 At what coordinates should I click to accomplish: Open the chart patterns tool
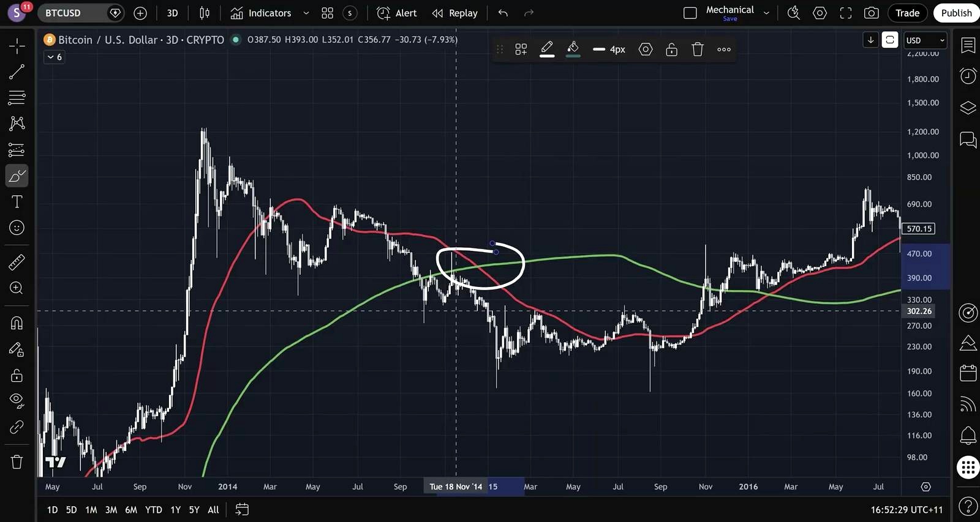[17, 124]
